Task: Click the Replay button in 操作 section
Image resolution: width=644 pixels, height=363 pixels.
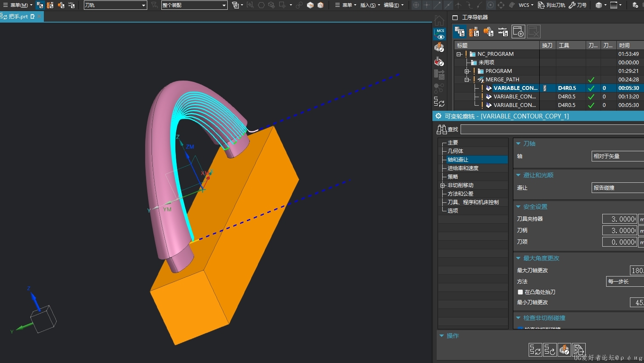Action: point(550,350)
